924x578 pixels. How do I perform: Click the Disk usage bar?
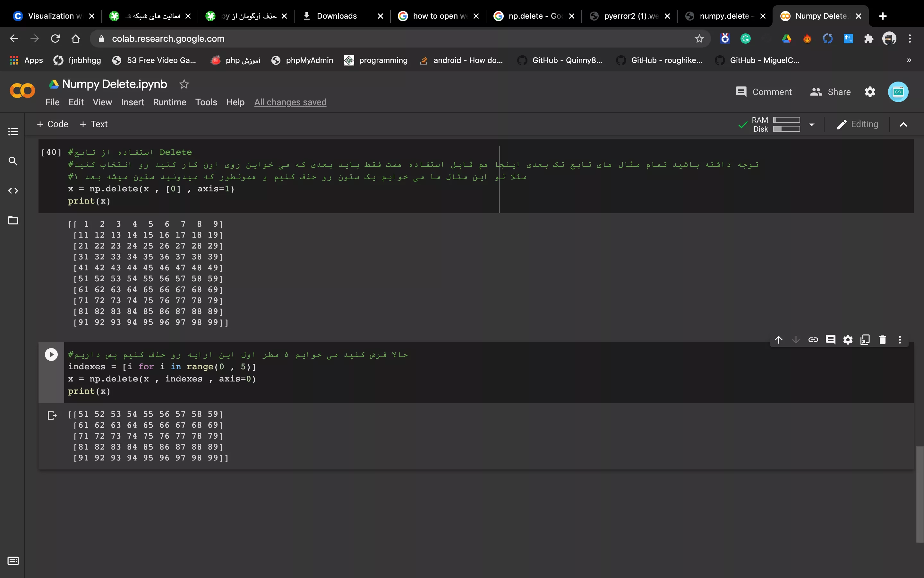click(787, 129)
